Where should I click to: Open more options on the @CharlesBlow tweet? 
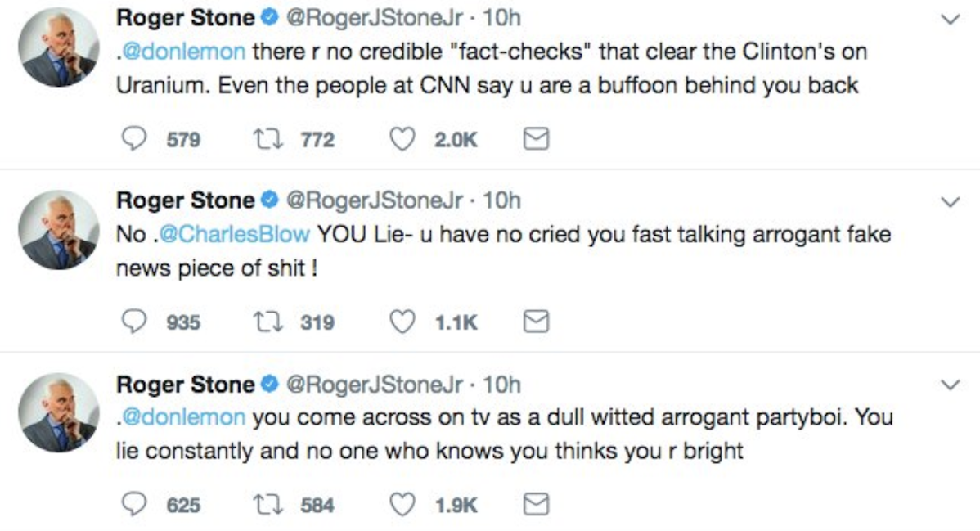coord(949,201)
